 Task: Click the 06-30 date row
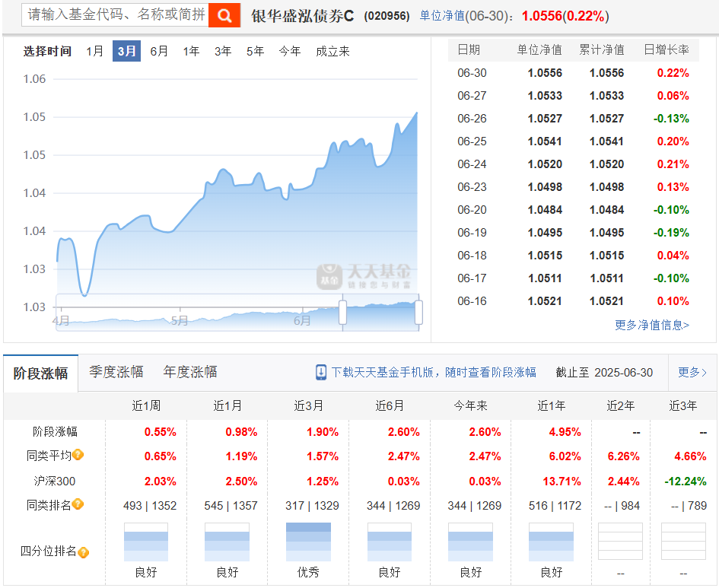click(x=573, y=73)
